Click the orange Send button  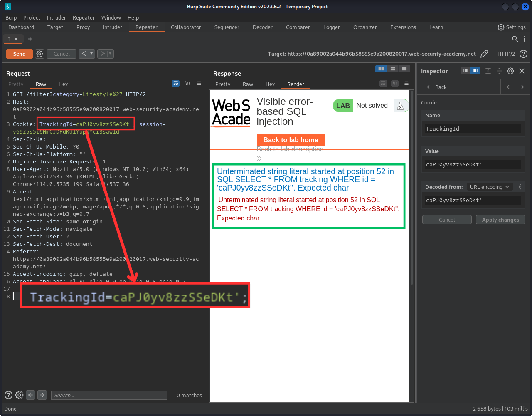(x=19, y=54)
